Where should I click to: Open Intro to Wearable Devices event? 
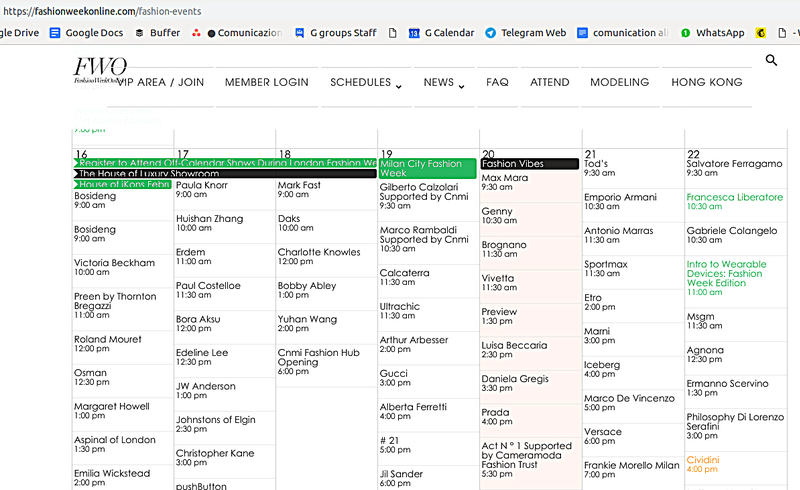pos(727,278)
